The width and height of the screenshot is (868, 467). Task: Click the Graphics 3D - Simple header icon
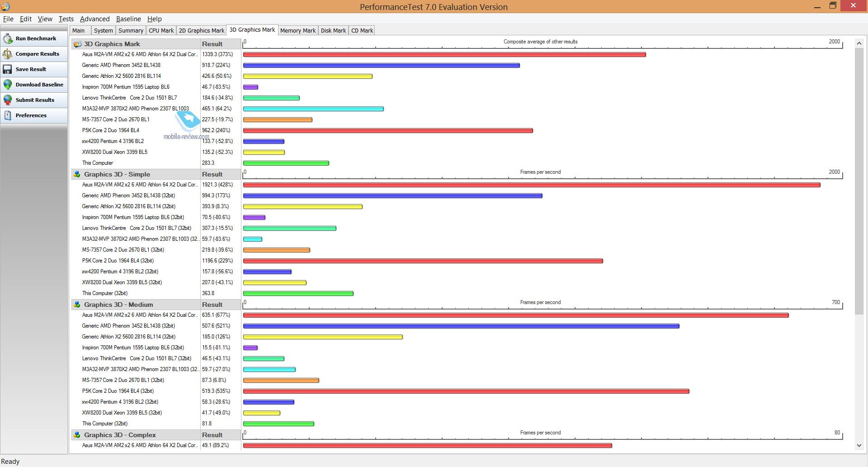pyautogui.click(x=77, y=174)
